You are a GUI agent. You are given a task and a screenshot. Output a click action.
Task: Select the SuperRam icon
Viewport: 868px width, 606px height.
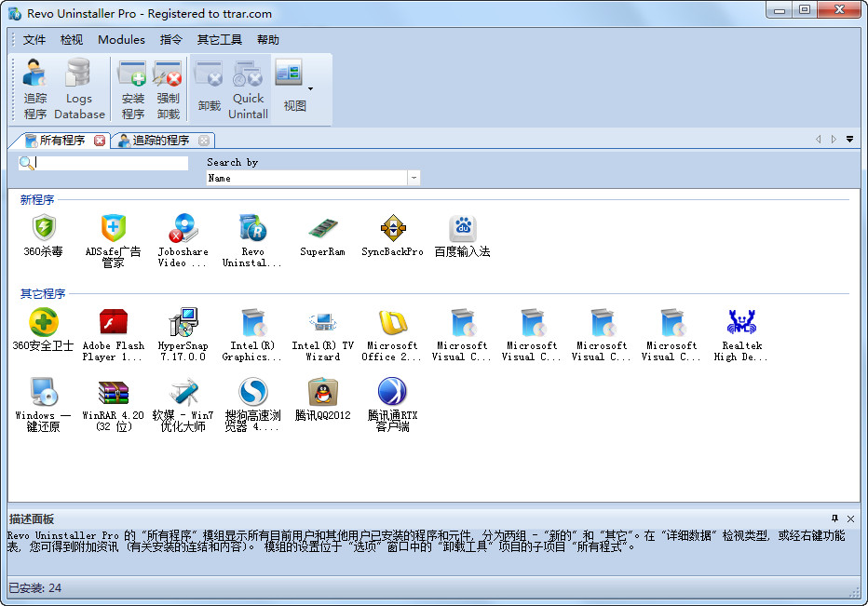click(322, 236)
